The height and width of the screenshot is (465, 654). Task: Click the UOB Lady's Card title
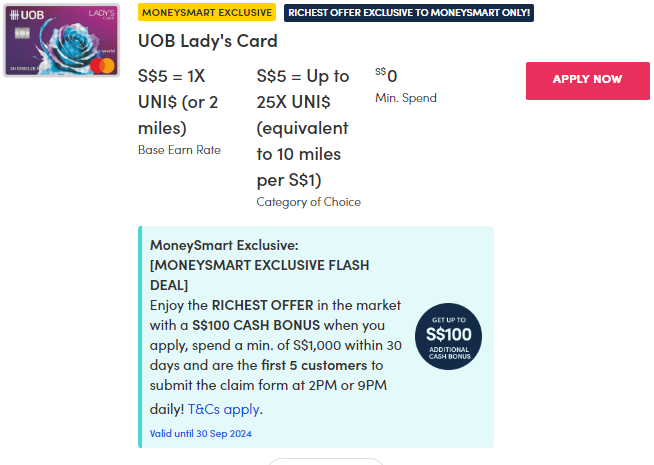click(208, 42)
